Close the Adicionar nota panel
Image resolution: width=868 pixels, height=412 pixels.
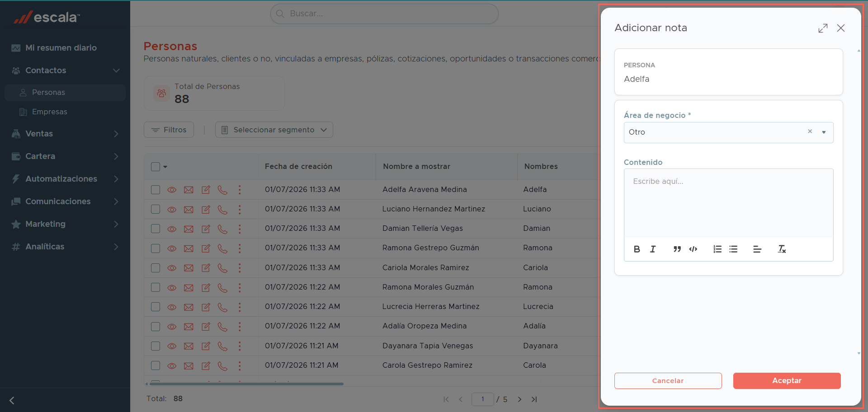pos(841,28)
